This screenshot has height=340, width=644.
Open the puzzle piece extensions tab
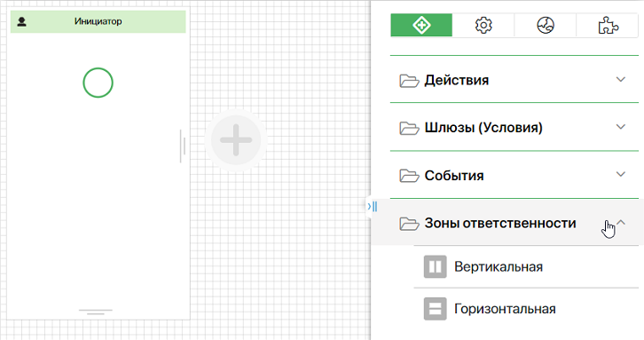coord(608,25)
